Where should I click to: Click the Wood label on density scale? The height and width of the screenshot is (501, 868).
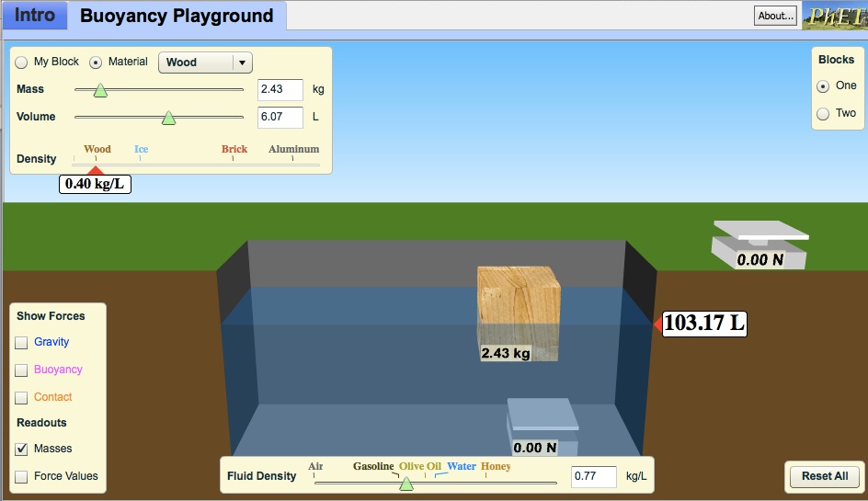click(x=97, y=149)
